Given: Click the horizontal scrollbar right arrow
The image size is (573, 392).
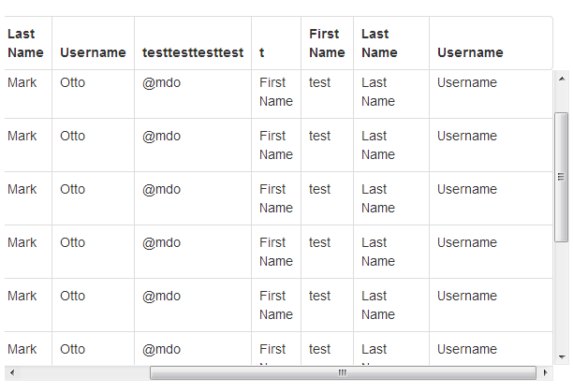Looking at the screenshot, I should coord(545,372).
